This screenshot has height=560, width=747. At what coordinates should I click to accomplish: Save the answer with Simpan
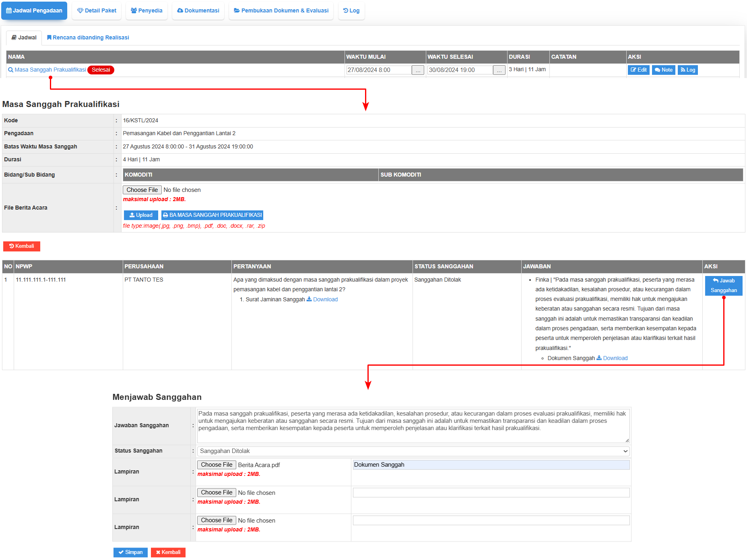point(130,552)
